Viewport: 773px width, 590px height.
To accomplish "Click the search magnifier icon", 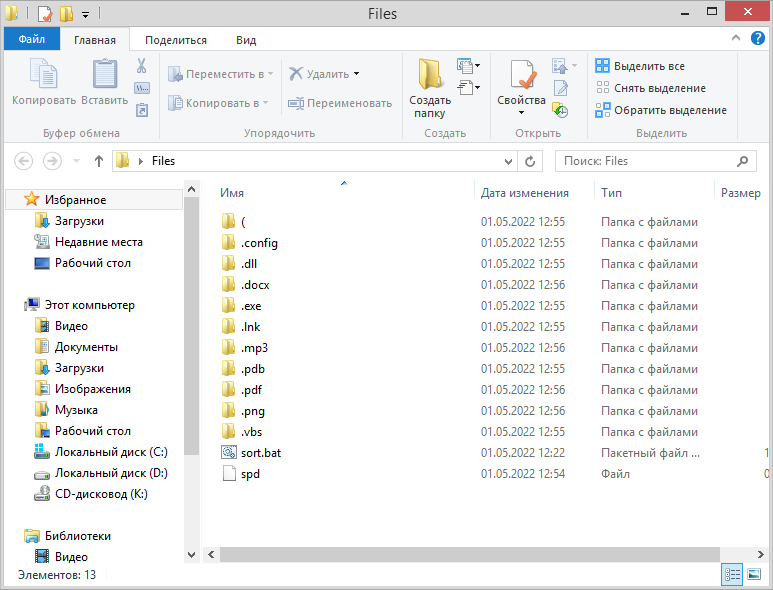I will pos(742,161).
